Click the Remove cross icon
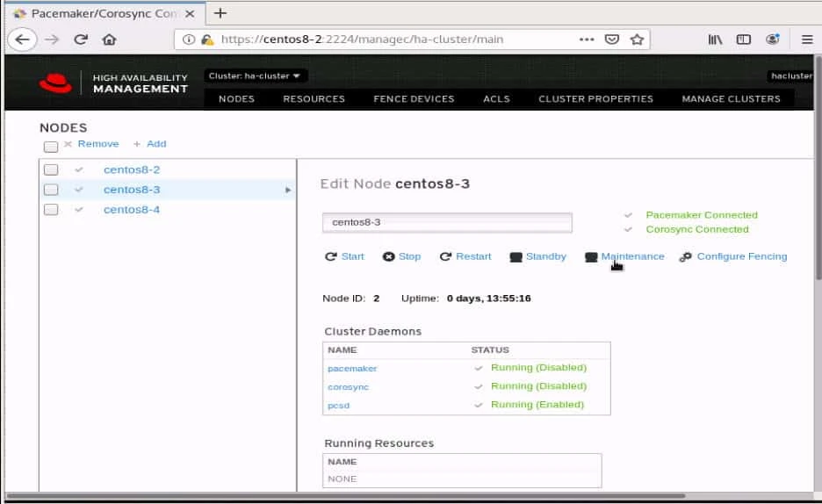The width and height of the screenshot is (822, 504). pyautogui.click(x=68, y=144)
